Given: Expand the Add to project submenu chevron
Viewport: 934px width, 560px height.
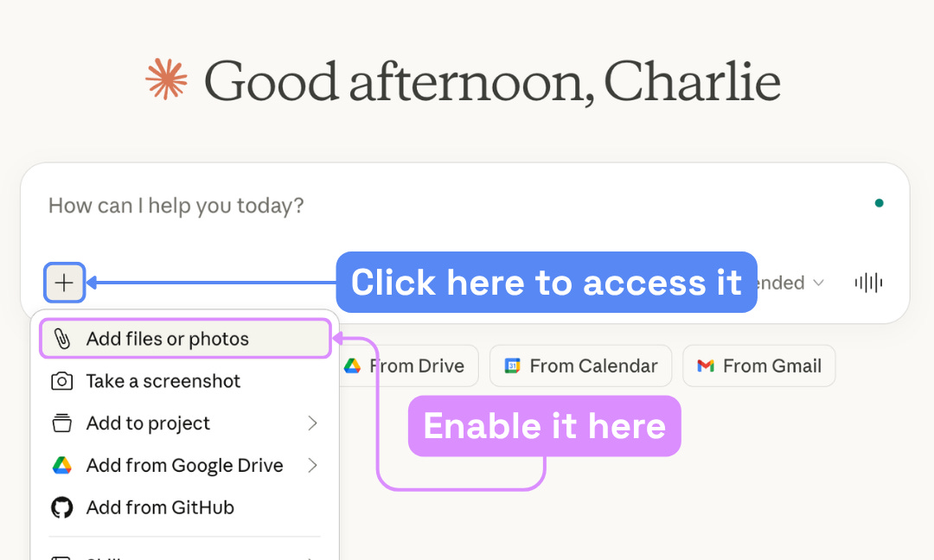Looking at the screenshot, I should coord(314,423).
